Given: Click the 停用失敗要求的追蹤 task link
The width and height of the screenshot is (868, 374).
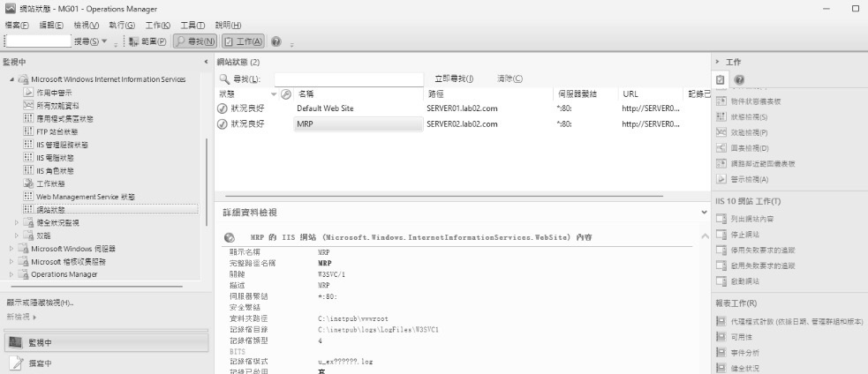Looking at the screenshot, I should pyautogui.click(x=763, y=251).
